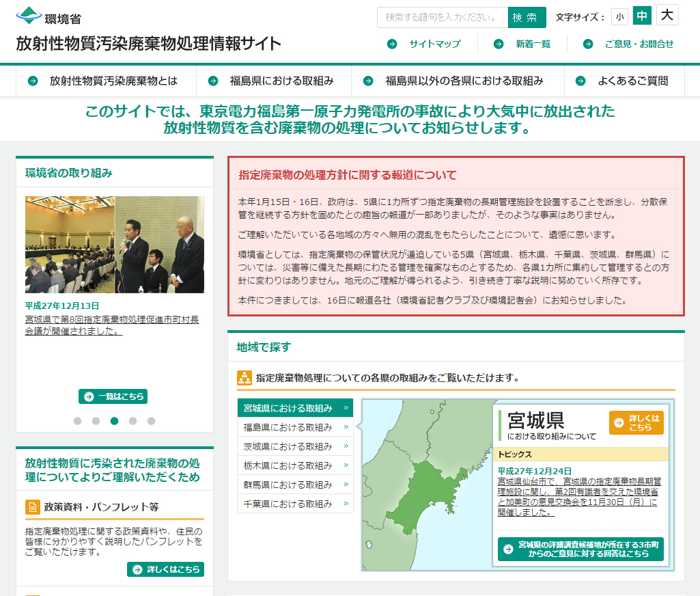Select small text size 小
This screenshot has height=596, width=700.
coord(619,17)
